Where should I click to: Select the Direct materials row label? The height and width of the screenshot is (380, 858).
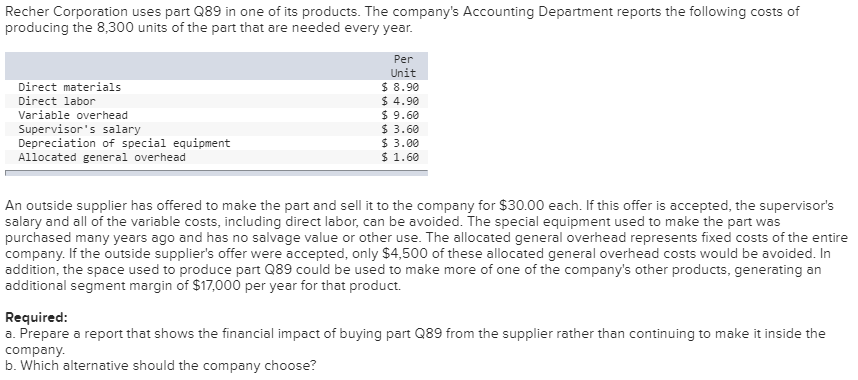point(69,87)
